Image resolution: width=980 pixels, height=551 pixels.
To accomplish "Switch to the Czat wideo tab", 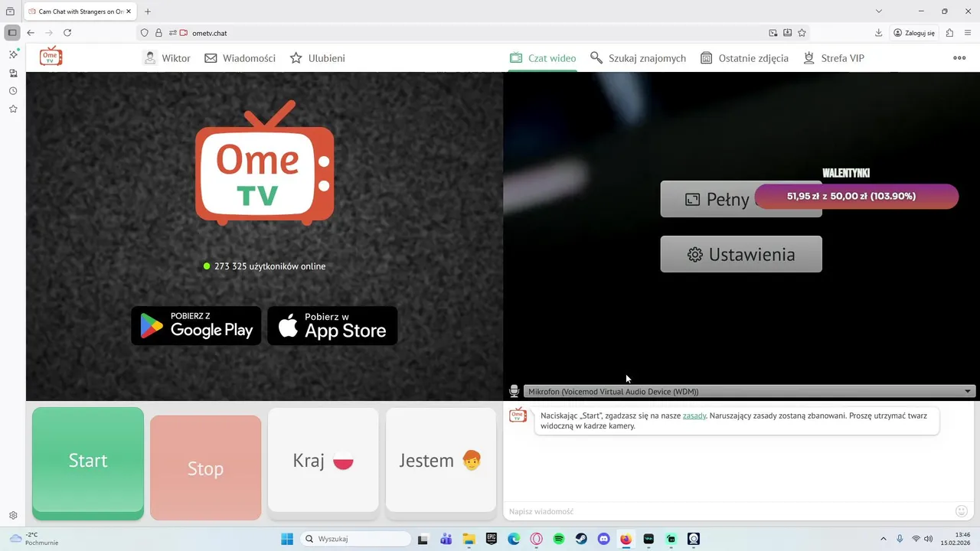I will (x=543, y=58).
